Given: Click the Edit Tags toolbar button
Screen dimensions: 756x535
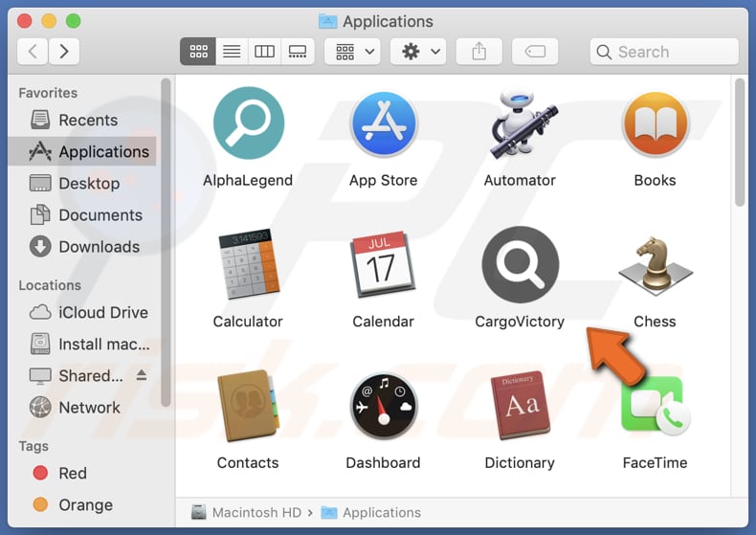Looking at the screenshot, I should [x=535, y=51].
